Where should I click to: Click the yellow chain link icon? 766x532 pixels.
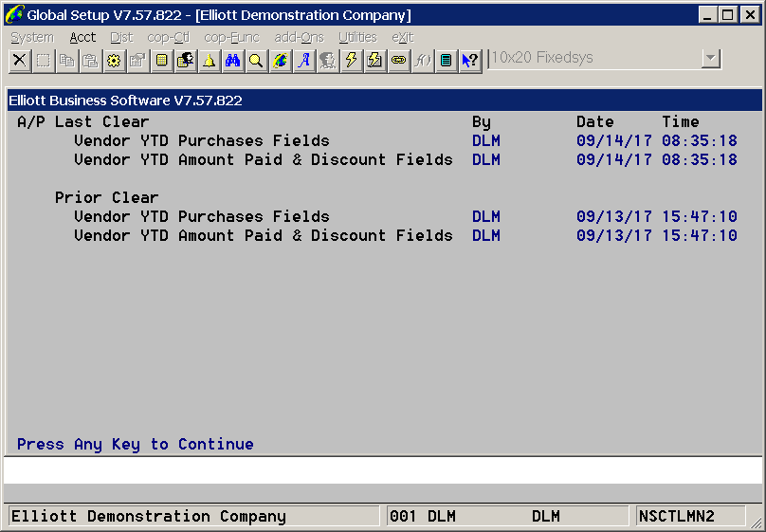pos(398,61)
